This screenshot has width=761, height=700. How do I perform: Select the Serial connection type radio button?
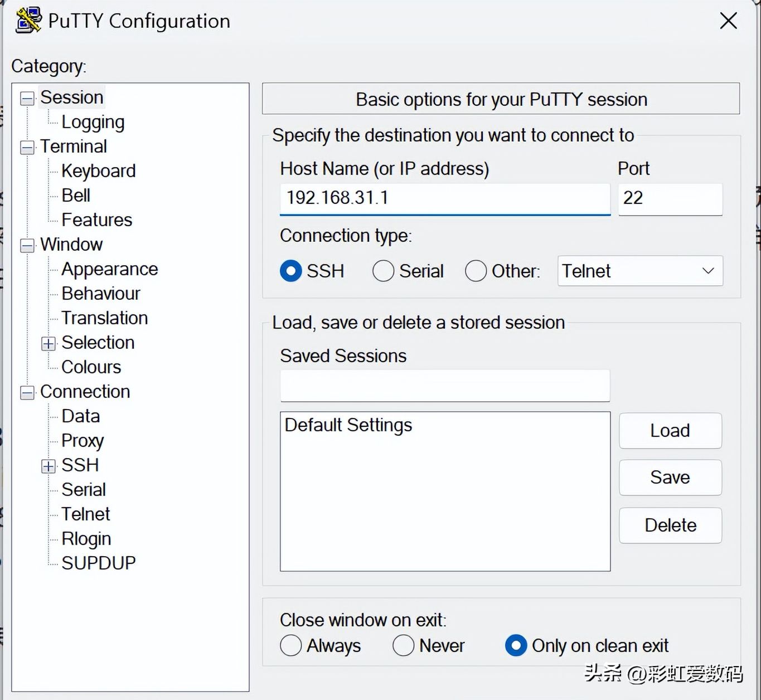[383, 271]
